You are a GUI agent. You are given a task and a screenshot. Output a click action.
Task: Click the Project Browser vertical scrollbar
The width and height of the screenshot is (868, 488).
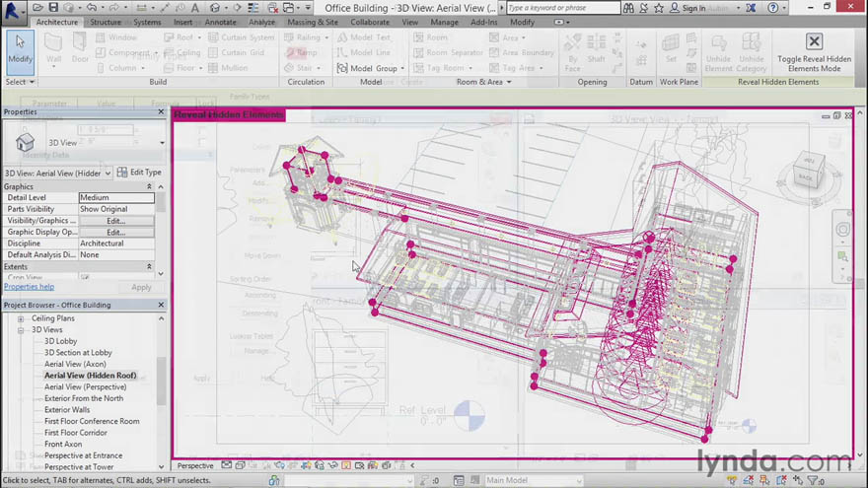[x=161, y=382]
